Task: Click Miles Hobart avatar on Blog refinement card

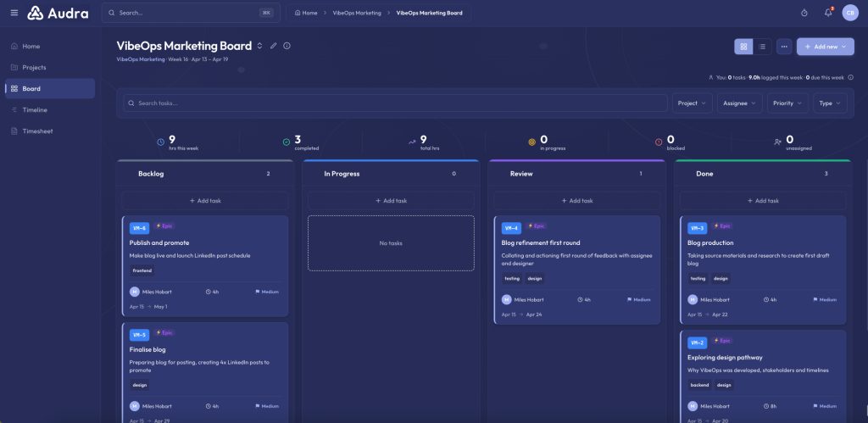Action: click(507, 299)
